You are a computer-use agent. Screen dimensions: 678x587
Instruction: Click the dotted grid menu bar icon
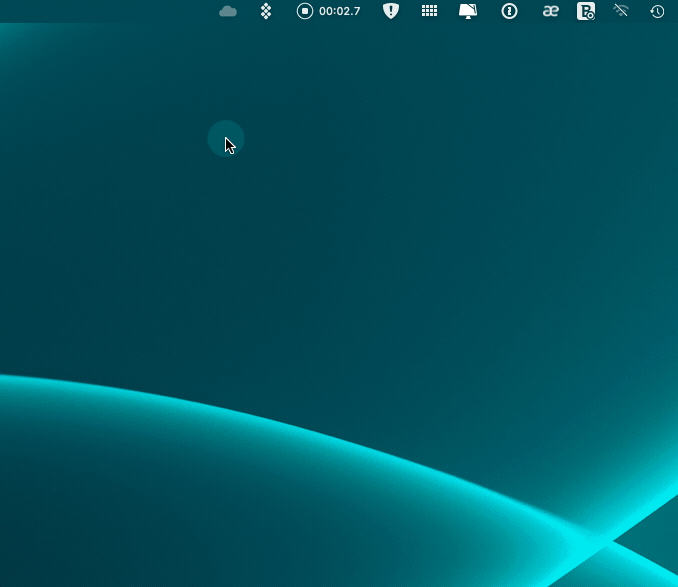pyautogui.click(x=429, y=11)
